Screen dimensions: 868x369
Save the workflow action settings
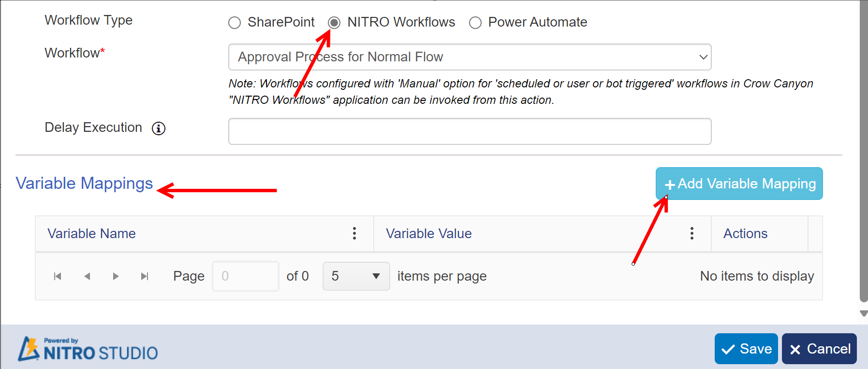tap(746, 349)
